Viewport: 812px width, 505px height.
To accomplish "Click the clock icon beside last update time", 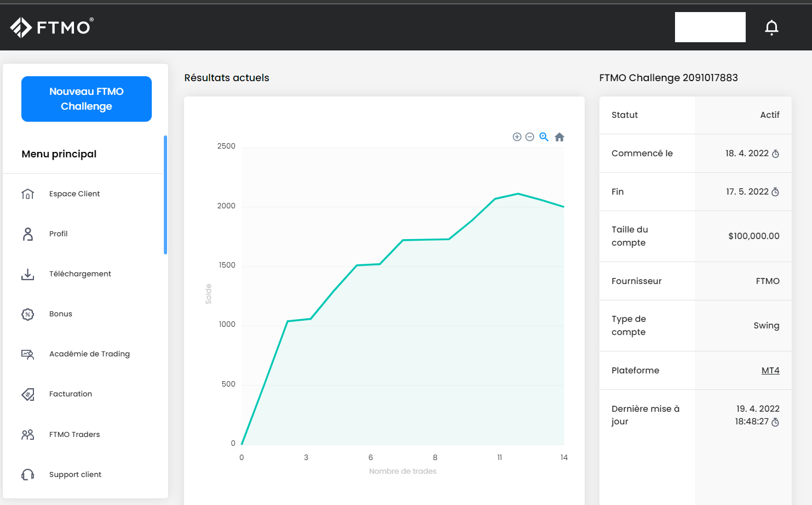I will point(775,422).
